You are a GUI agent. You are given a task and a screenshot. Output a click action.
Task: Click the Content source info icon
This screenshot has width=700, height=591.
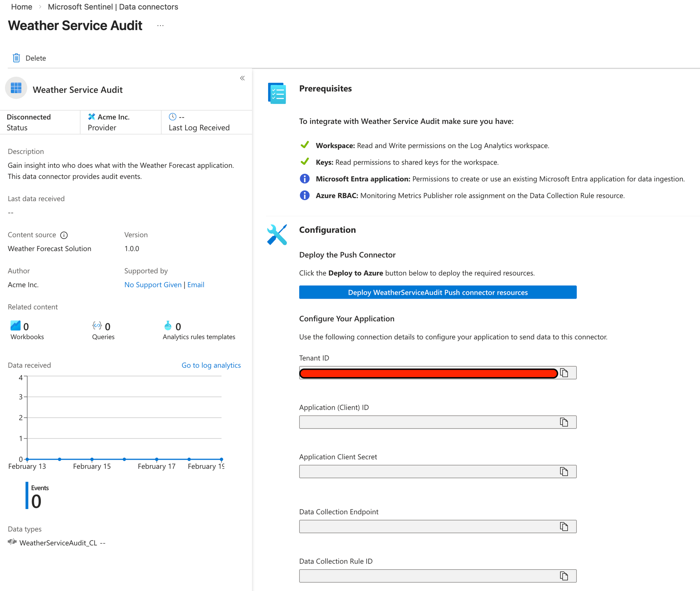coord(64,235)
